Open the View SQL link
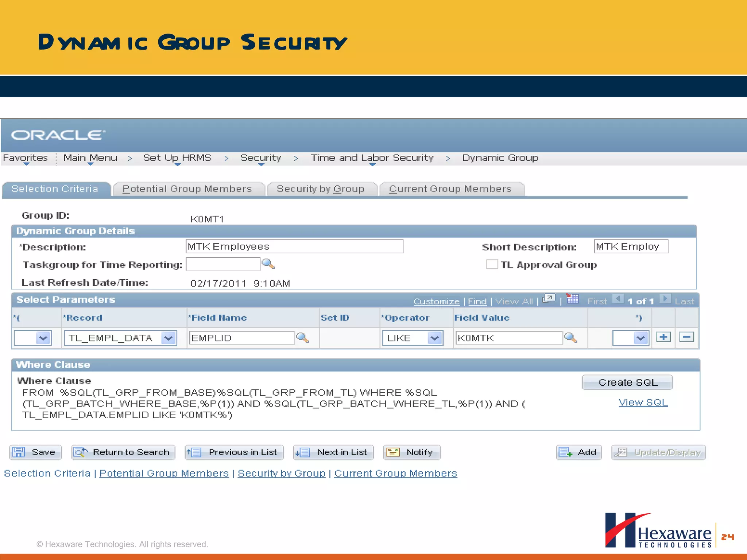 643,402
